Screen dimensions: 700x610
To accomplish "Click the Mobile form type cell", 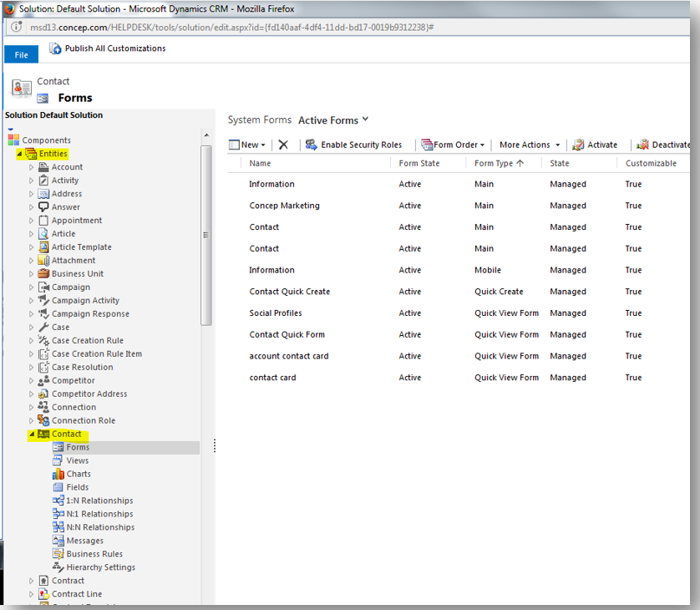I will [x=488, y=270].
